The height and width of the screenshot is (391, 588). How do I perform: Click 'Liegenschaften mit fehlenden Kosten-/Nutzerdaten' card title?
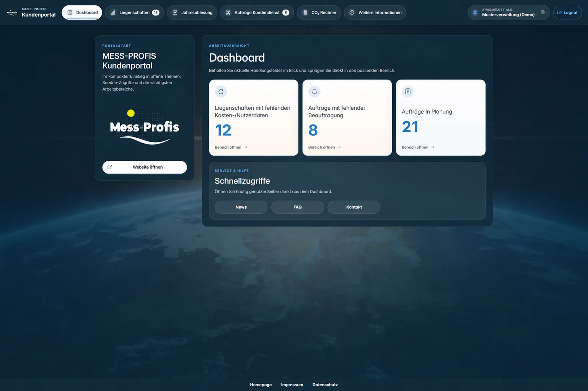(252, 112)
